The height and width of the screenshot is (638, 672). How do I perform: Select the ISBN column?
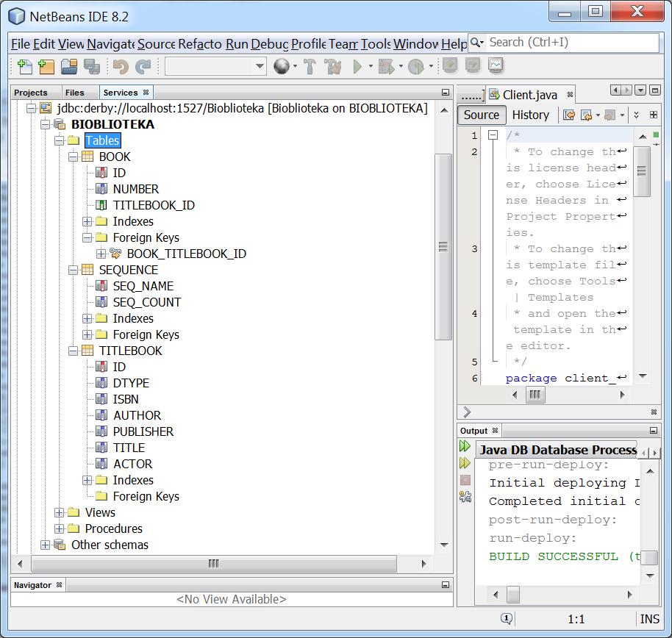(x=126, y=399)
